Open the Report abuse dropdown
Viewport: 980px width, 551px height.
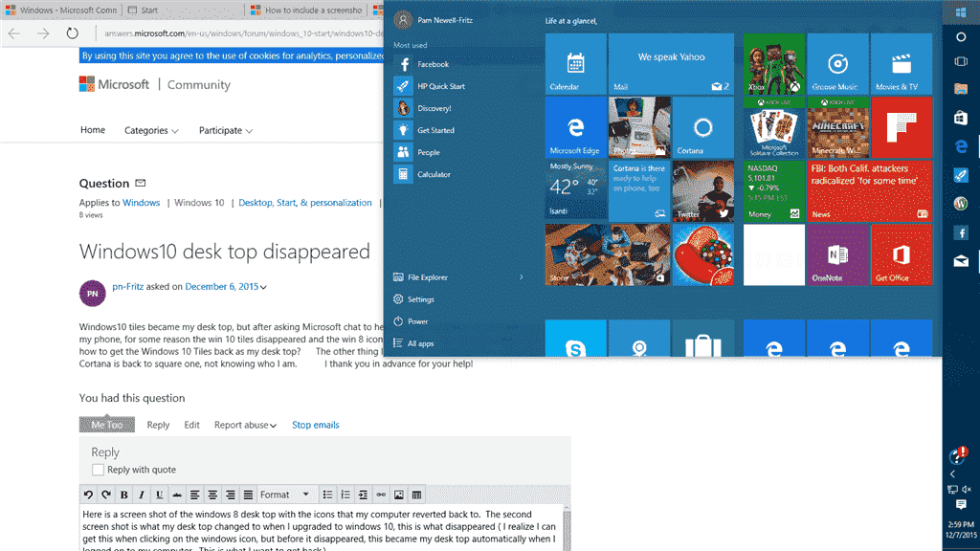point(245,424)
